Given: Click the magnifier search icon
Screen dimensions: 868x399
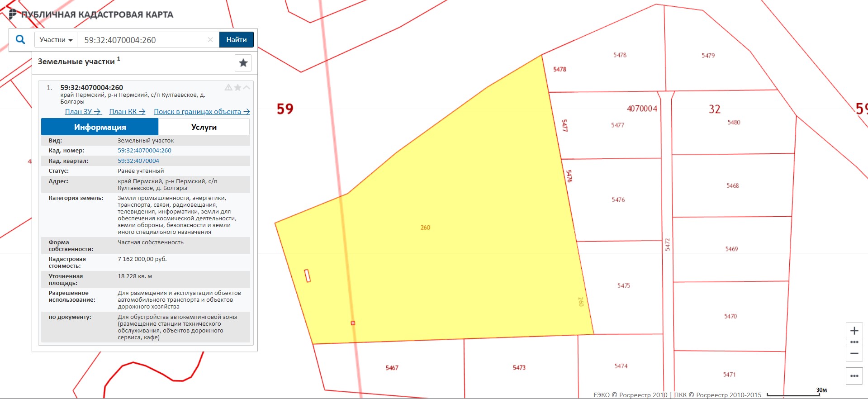Looking at the screenshot, I should click(x=20, y=40).
